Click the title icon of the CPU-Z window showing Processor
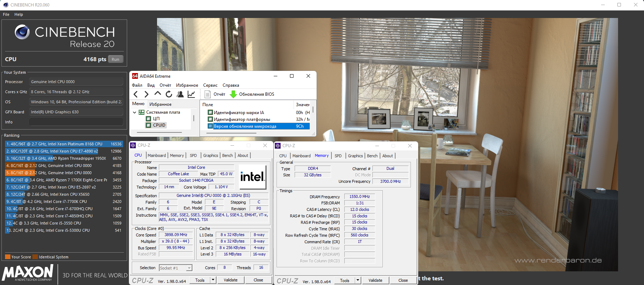Viewport: 644px width, 285px height. [x=133, y=145]
